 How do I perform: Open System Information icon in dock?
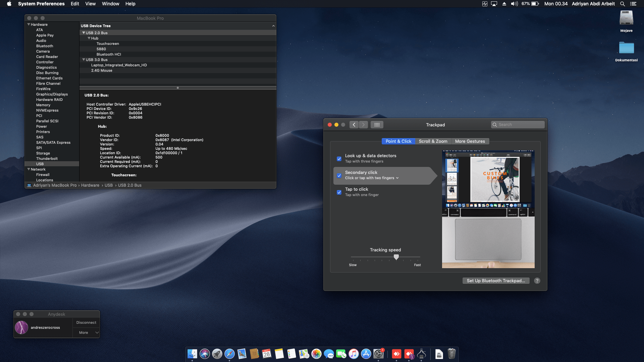[x=422, y=354]
